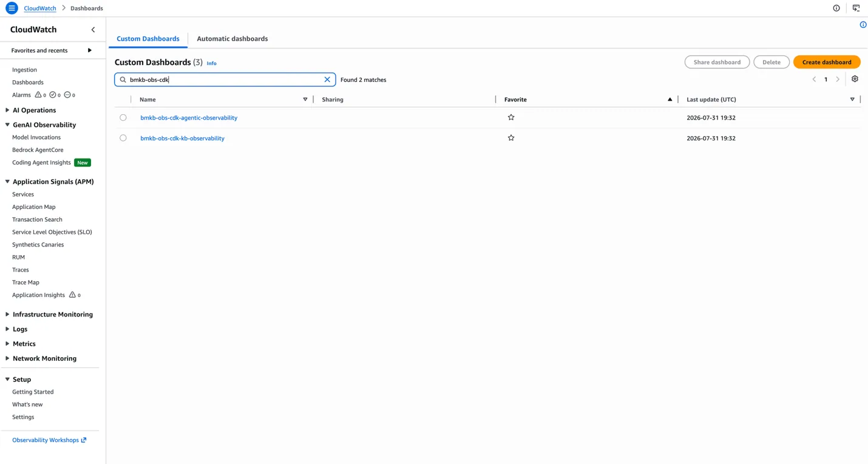
Task: Open Coding Agent Insights in sidebar
Action: pyautogui.click(x=41, y=163)
